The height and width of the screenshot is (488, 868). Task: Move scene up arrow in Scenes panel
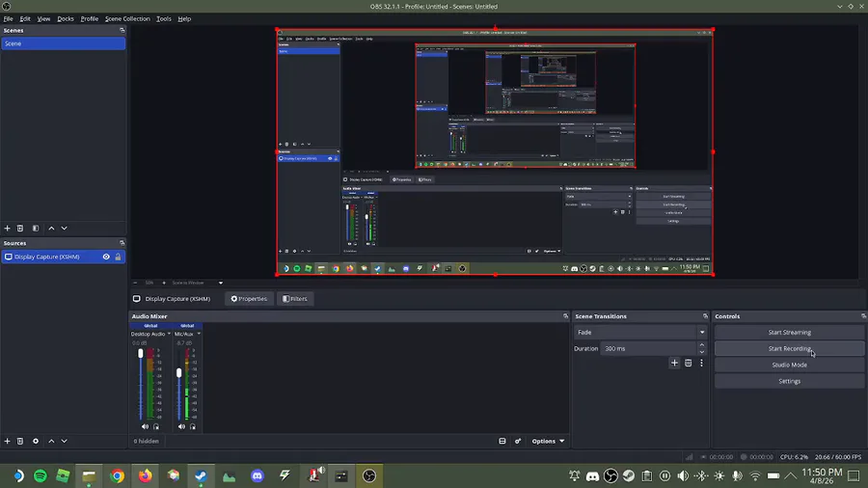pos(51,228)
